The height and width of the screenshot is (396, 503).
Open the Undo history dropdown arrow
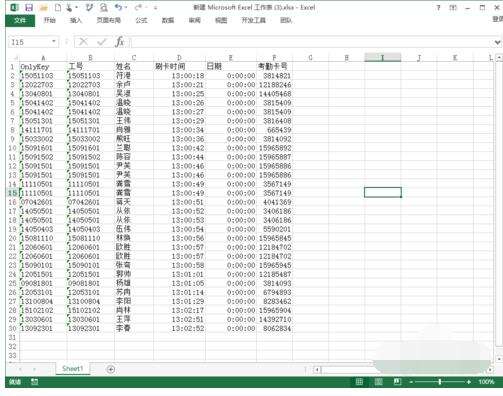click(x=126, y=7)
